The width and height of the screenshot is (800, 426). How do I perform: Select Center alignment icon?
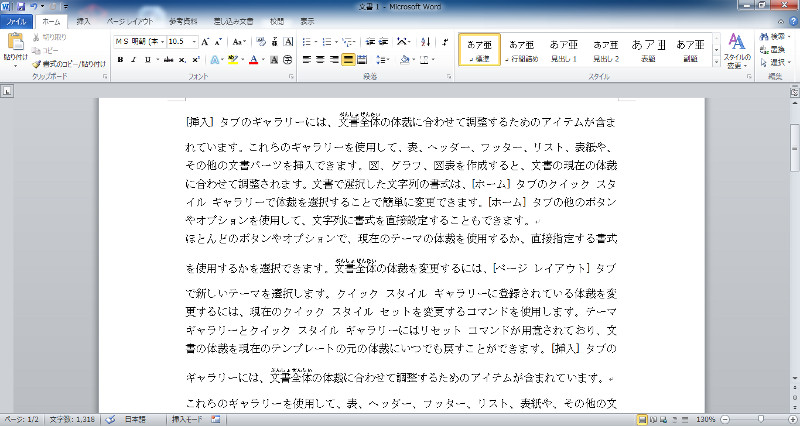point(320,60)
